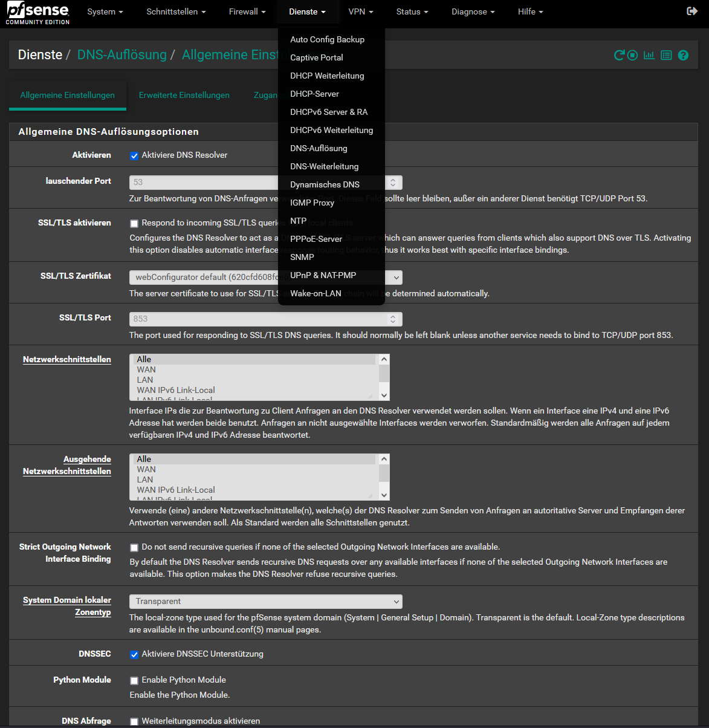
Task: Stop the service using the stop icon
Action: tap(632, 55)
